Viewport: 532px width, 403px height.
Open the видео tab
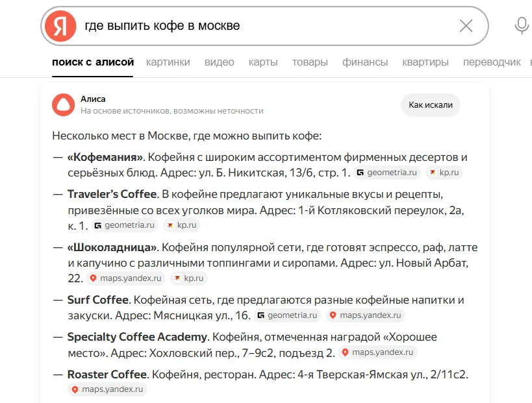[x=220, y=62]
